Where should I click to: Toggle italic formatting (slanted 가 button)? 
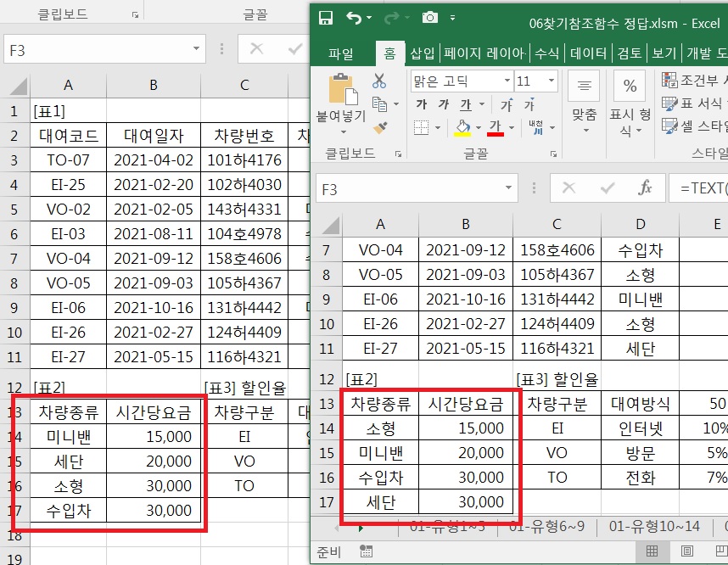click(x=444, y=105)
